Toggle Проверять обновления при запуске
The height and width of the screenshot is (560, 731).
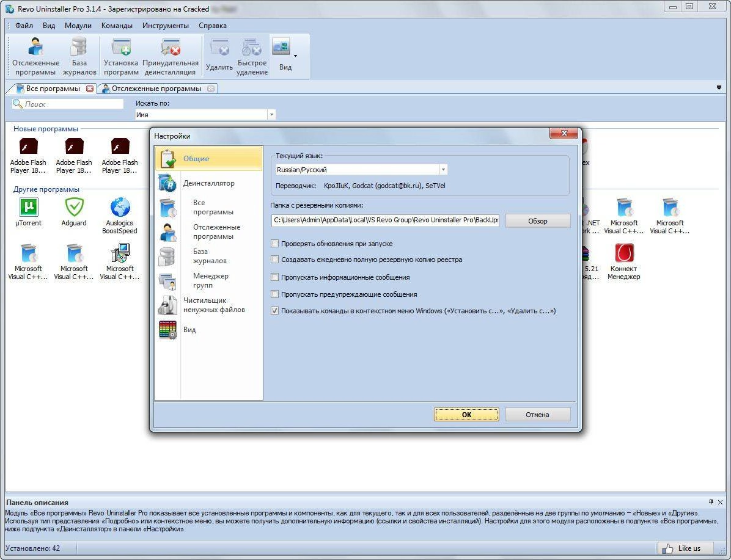(274, 244)
